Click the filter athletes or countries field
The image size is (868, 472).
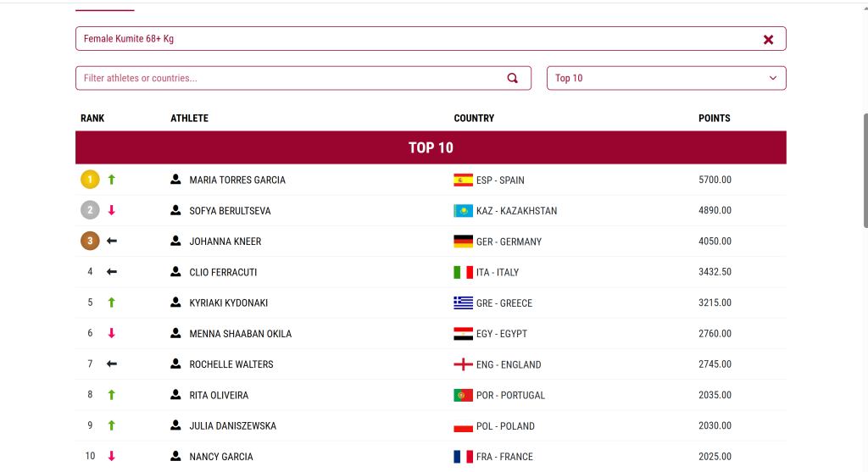(288, 78)
